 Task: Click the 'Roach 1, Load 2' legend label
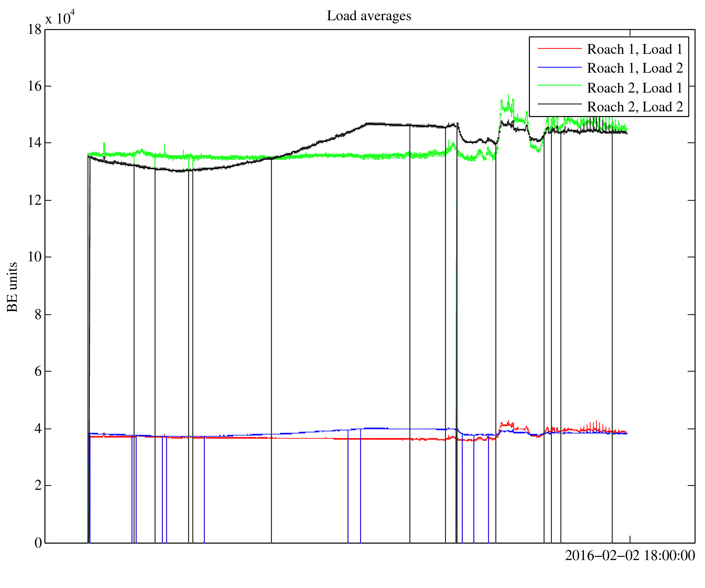click(635, 68)
